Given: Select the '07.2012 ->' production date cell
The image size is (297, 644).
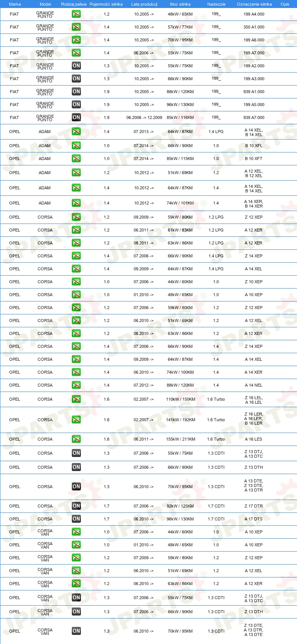Looking at the screenshot, I should point(144,385).
